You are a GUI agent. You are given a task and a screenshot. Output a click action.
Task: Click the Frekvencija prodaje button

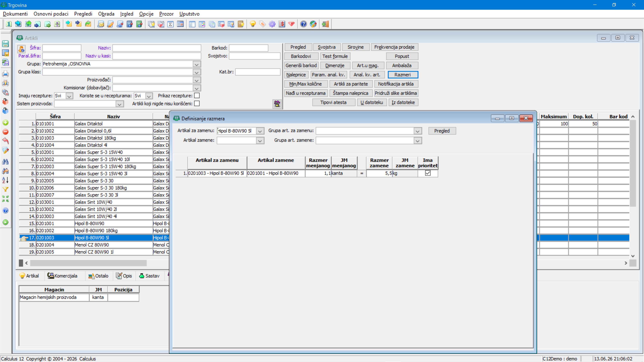(394, 47)
